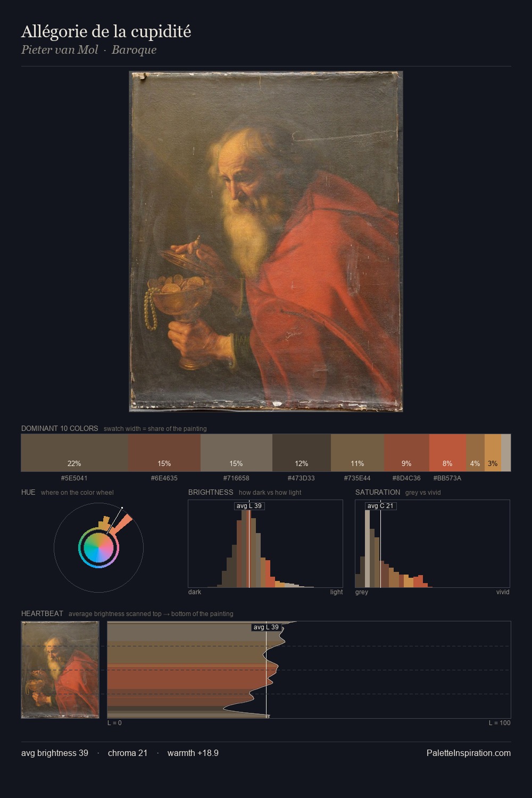Screen dimensions: 532x798
Task: Click the hex label #716658
Action: tap(236, 478)
